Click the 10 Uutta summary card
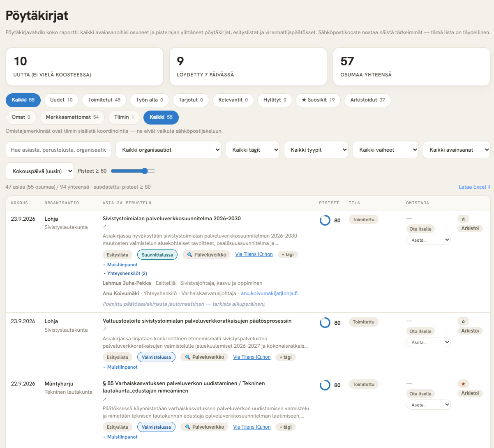The width and height of the screenshot is (494, 448). point(85,67)
